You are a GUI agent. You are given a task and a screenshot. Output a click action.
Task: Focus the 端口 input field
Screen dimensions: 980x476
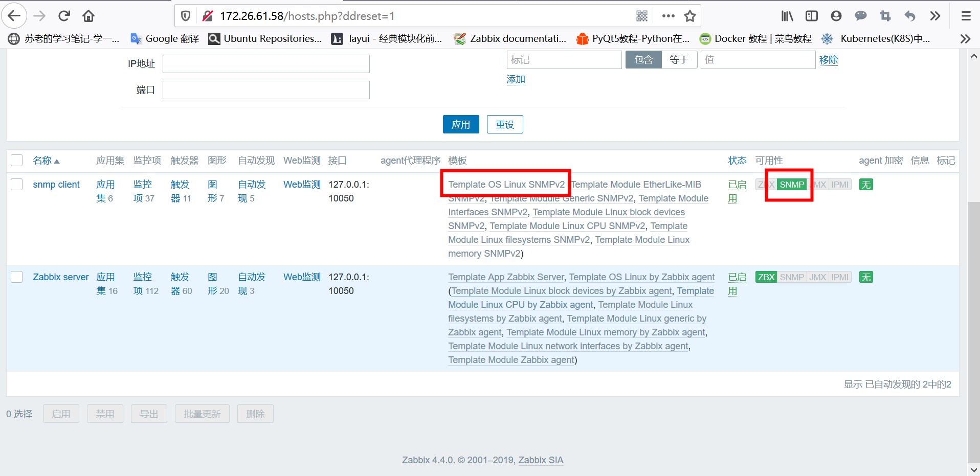[266, 90]
